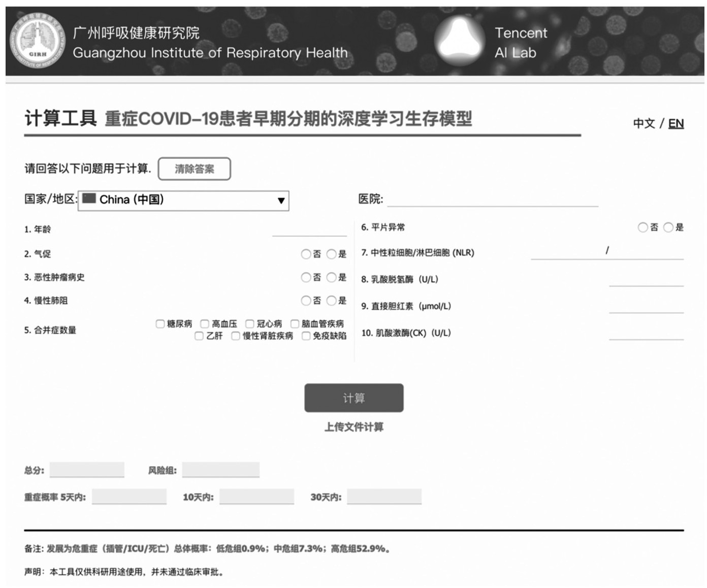Click the Guangzhou Institute of Respiratory Health text

[x=210, y=53]
